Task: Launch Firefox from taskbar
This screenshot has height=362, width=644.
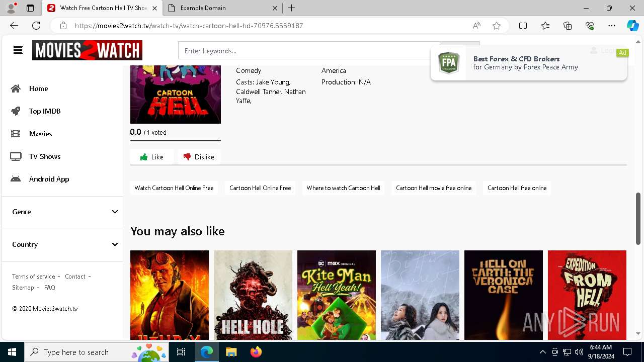Action: point(256,352)
